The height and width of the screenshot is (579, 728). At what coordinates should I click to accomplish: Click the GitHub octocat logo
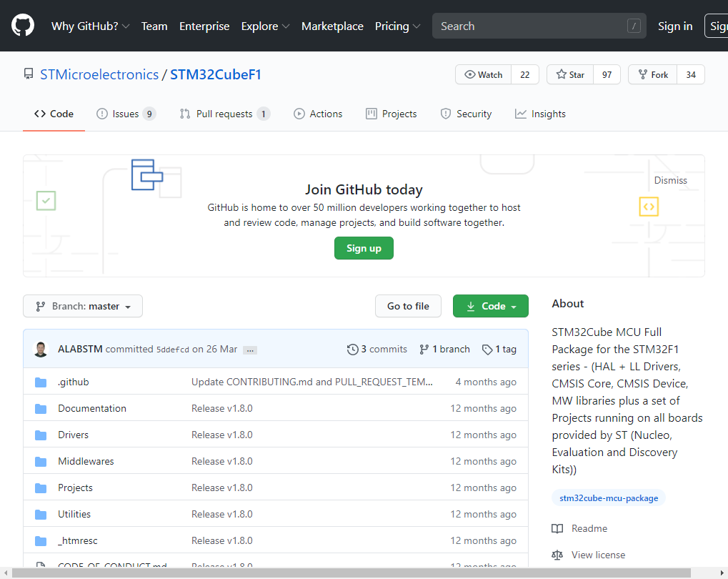point(23,26)
